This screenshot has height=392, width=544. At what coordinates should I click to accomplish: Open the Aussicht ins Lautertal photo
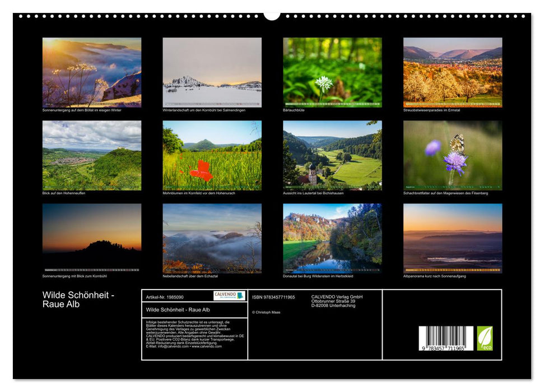click(x=332, y=155)
